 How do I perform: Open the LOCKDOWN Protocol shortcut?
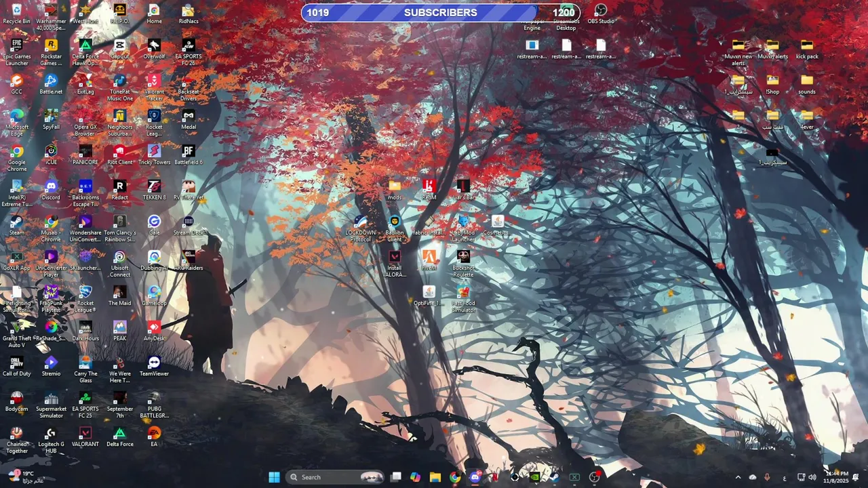click(x=360, y=228)
